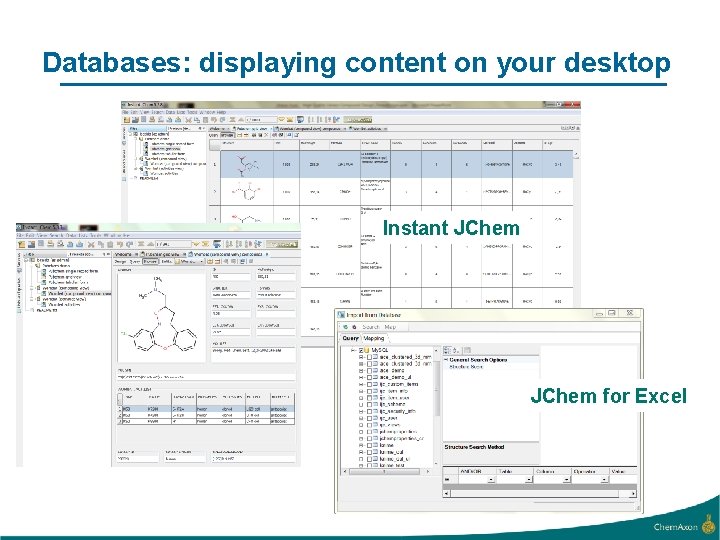
Task: Select the third row in the front window's bottom table
Action: [207, 421]
